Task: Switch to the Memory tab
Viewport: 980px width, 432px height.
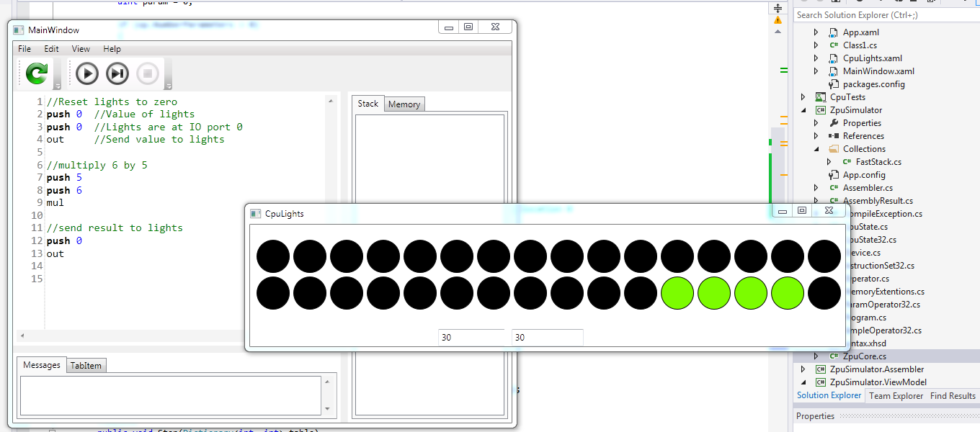Action: 404,104
